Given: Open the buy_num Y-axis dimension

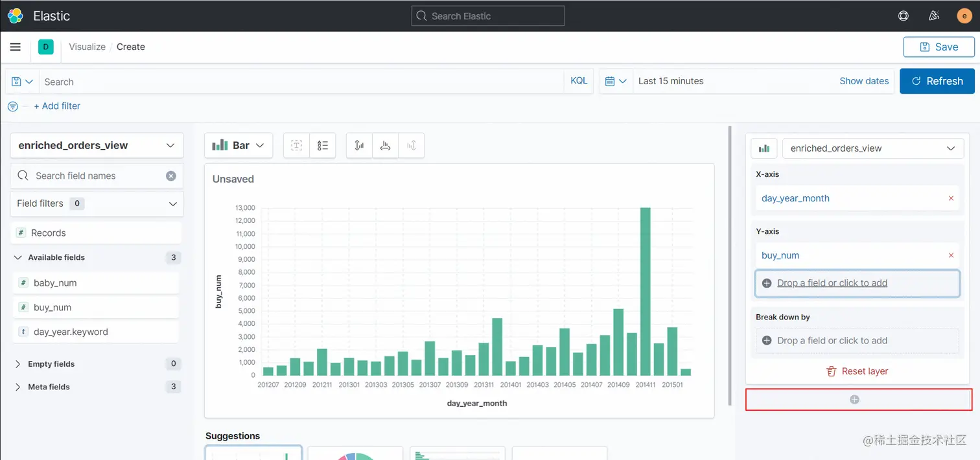Looking at the screenshot, I should click(x=780, y=255).
